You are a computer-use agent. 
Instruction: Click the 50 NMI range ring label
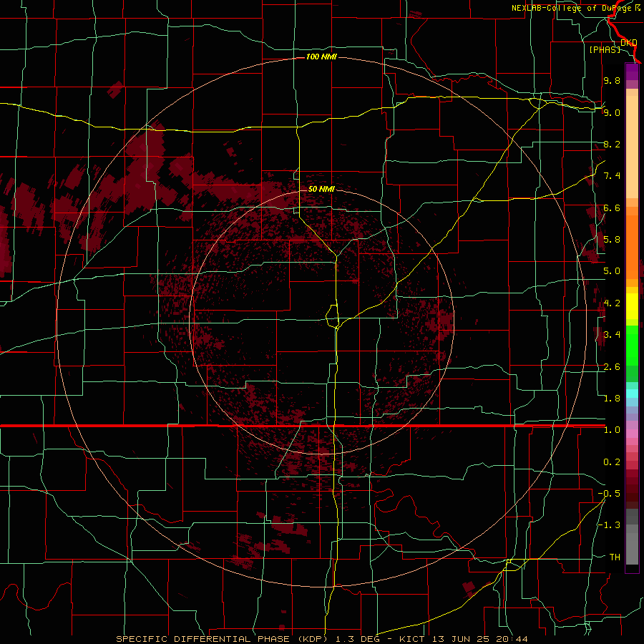click(321, 189)
